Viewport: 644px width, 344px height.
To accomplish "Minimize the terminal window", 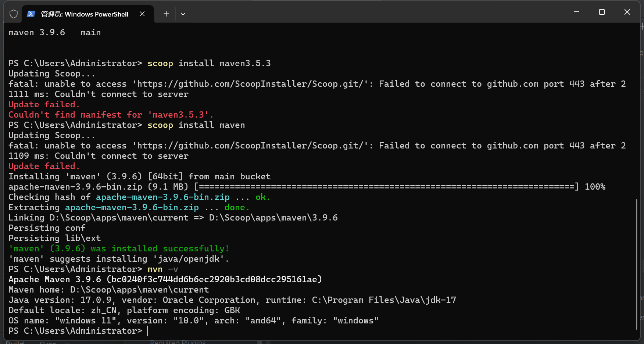I will (x=576, y=12).
